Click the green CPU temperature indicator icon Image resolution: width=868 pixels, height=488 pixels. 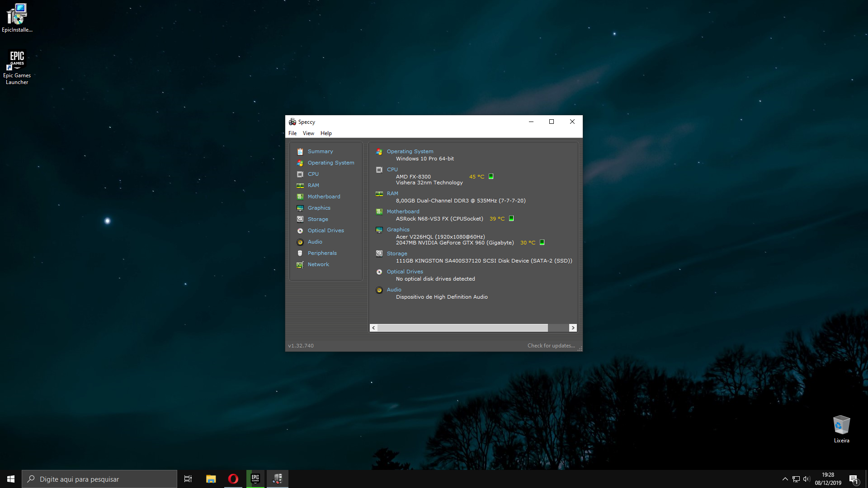pyautogui.click(x=491, y=177)
